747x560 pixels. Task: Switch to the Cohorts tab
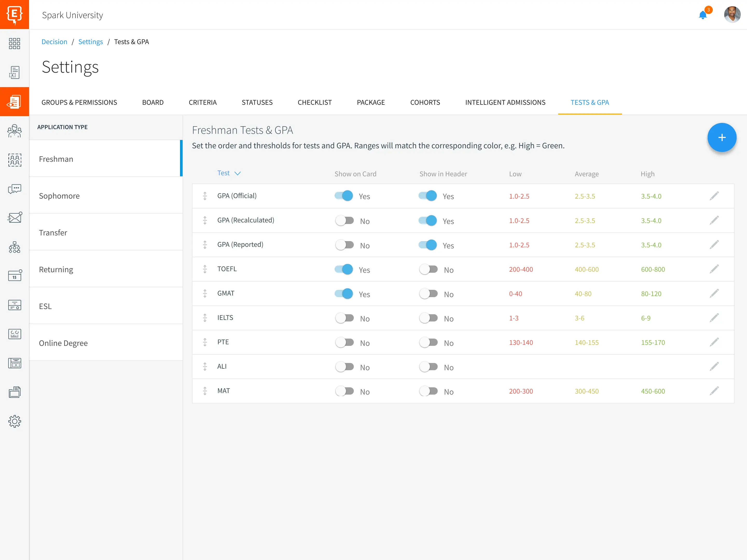tap(425, 102)
